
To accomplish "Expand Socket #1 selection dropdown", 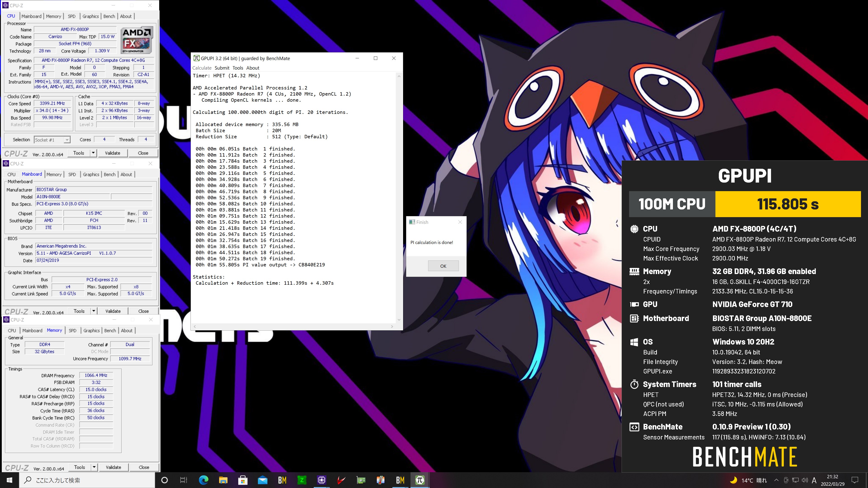I will [x=67, y=140].
